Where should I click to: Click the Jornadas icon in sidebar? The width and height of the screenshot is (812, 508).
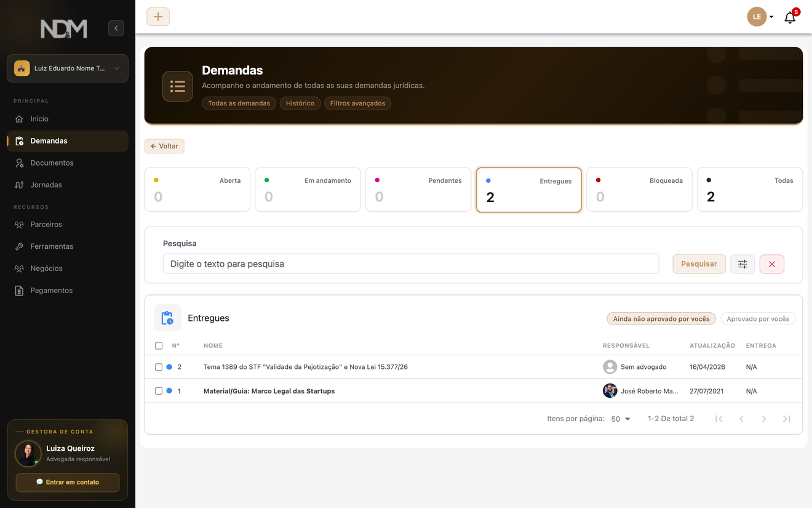pyautogui.click(x=19, y=185)
